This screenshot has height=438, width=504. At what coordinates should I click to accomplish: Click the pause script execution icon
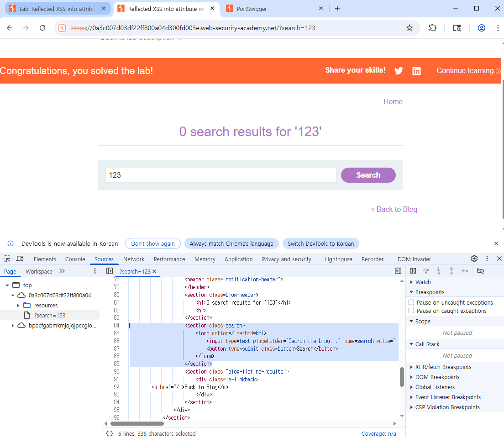[413, 271]
